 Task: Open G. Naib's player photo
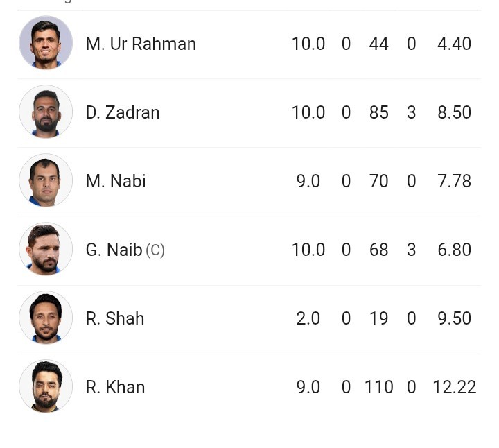point(46,249)
